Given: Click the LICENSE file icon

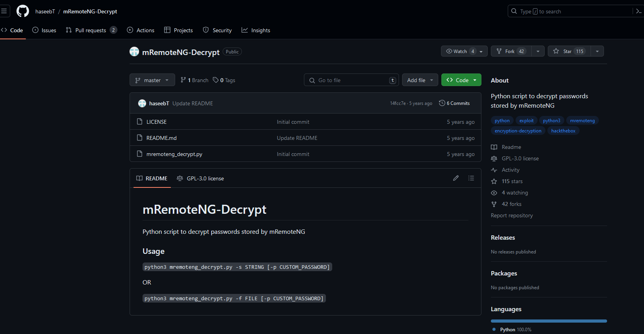Looking at the screenshot, I should click(139, 121).
